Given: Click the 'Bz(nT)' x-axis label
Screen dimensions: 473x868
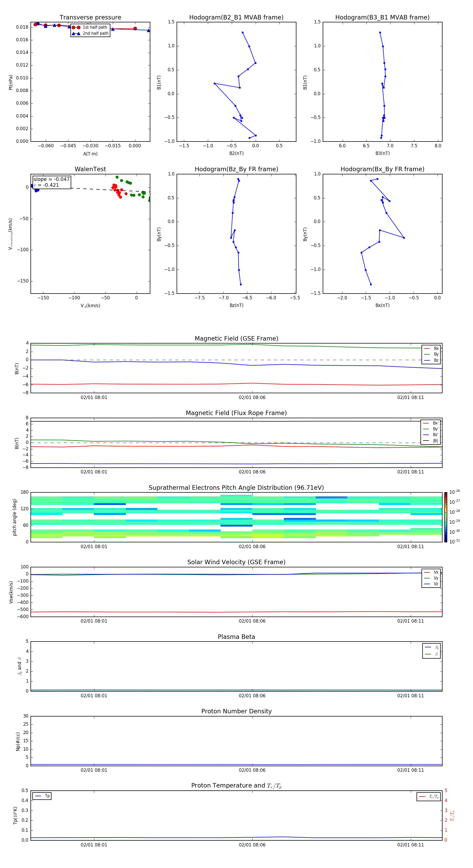Looking at the screenshot, I should click(236, 305).
